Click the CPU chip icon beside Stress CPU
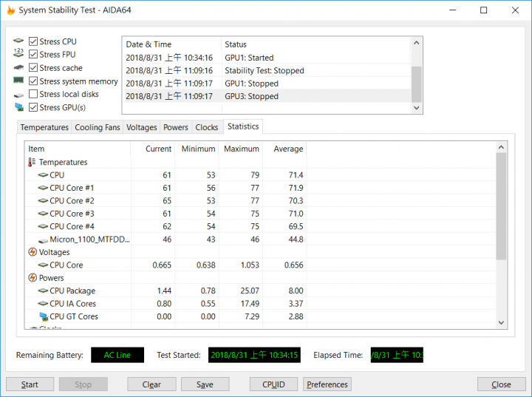Image resolution: width=532 pixels, height=397 pixels. click(x=18, y=41)
